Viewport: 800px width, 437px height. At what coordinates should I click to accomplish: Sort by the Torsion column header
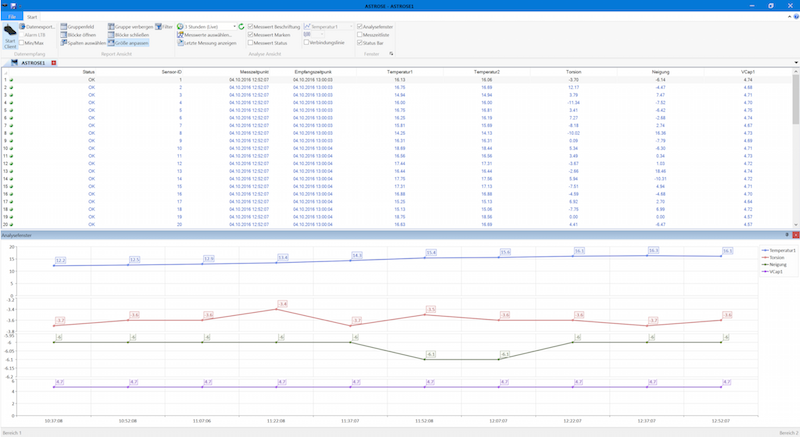(x=573, y=72)
